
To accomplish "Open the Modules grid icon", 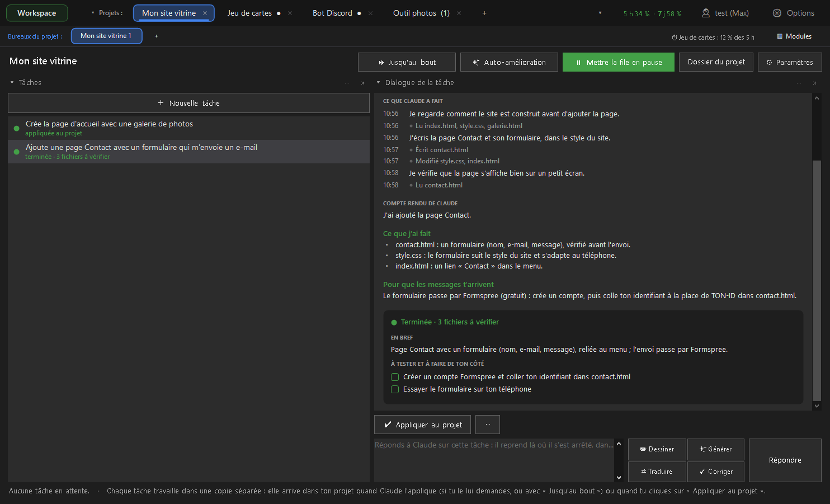I will point(780,36).
